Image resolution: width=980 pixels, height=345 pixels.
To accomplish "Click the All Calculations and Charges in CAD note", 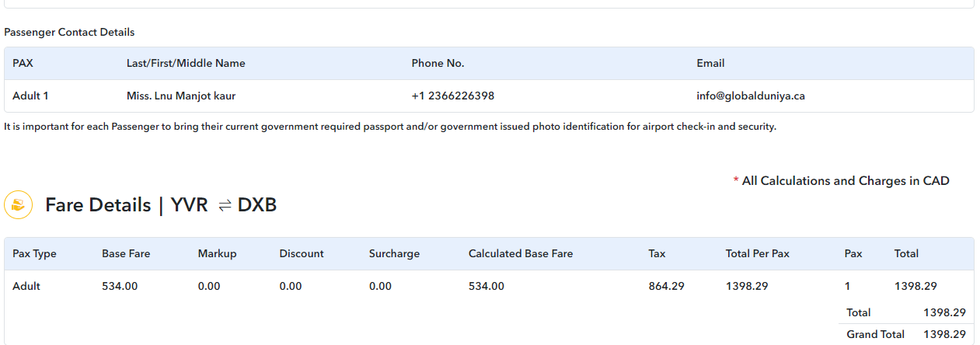I will [845, 181].
